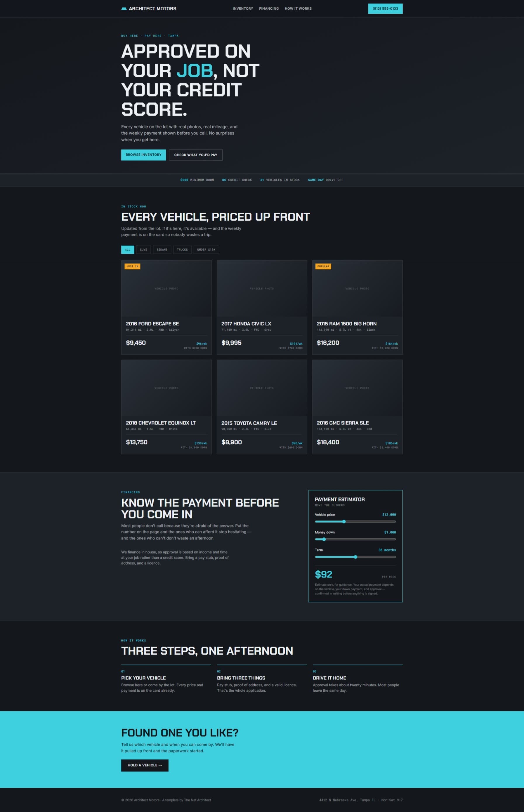
Task: Open the Inventory nav link
Action: pyautogui.click(x=243, y=8)
